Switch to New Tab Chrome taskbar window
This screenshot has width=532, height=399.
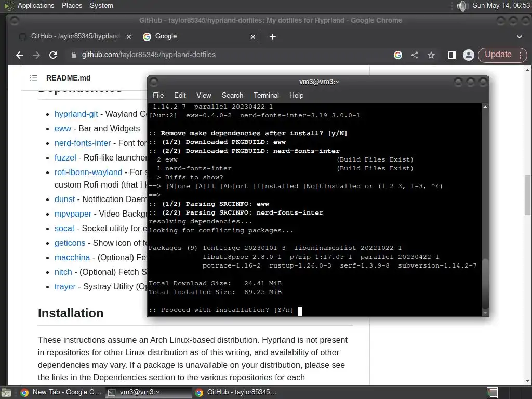point(61,393)
